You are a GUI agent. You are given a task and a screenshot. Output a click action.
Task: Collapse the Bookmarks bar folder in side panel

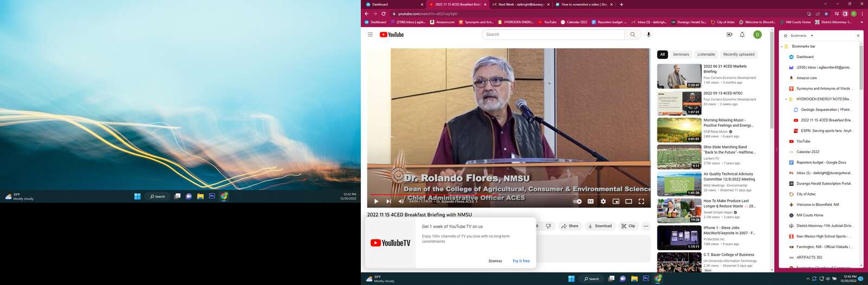[782, 46]
